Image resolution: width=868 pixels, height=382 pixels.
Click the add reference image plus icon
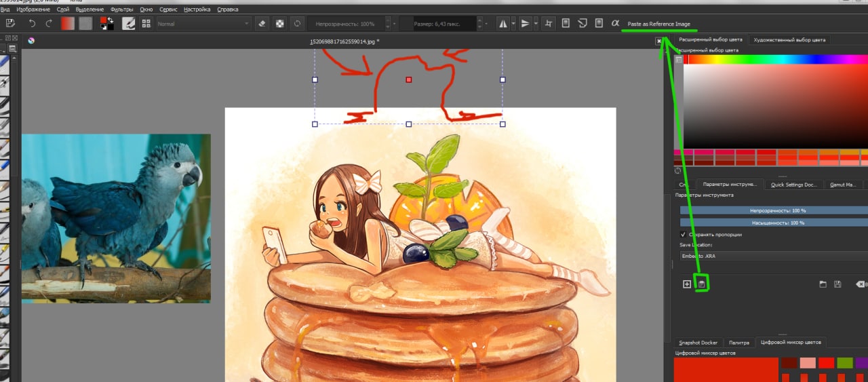click(x=687, y=284)
